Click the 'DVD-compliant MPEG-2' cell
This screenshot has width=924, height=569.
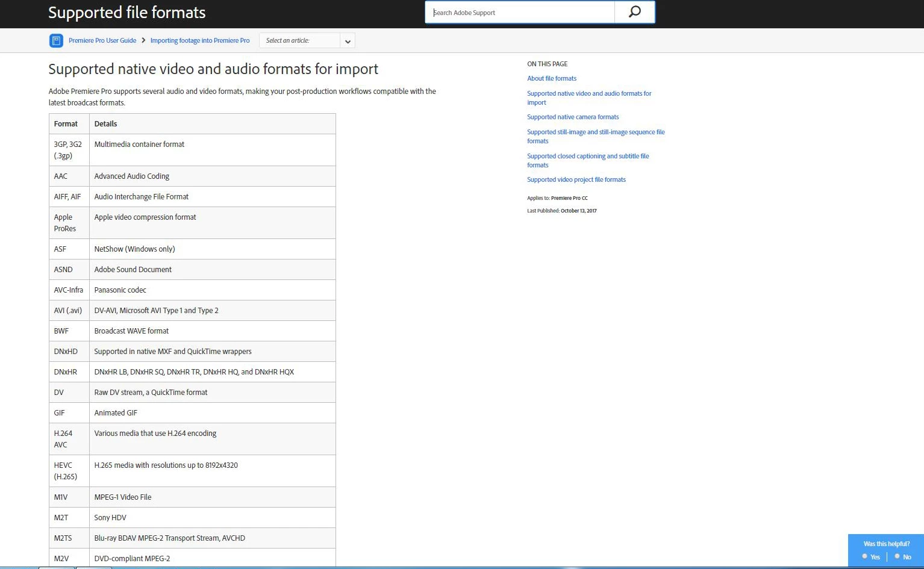[x=213, y=559]
